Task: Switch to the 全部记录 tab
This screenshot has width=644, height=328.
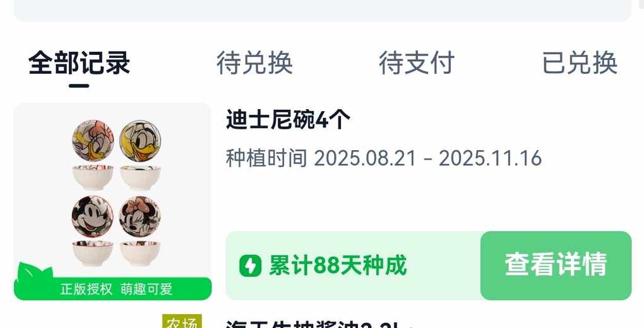Action: click(79, 63)
